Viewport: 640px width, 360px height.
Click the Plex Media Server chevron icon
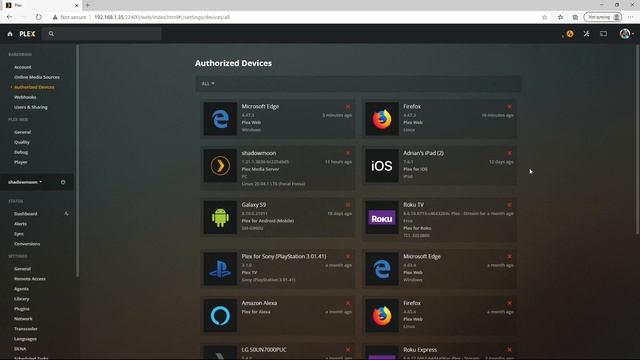(220, 166)
